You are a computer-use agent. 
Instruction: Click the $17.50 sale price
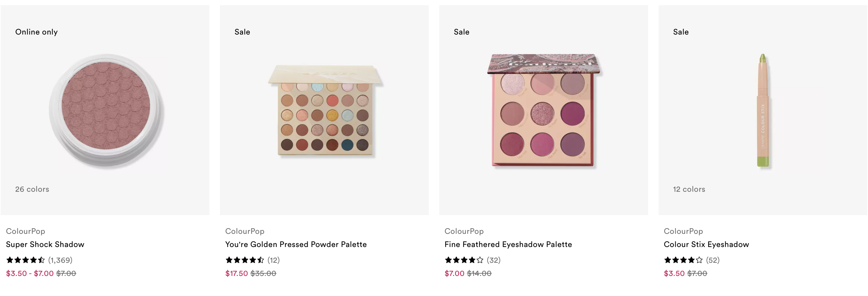coord(237,273)
